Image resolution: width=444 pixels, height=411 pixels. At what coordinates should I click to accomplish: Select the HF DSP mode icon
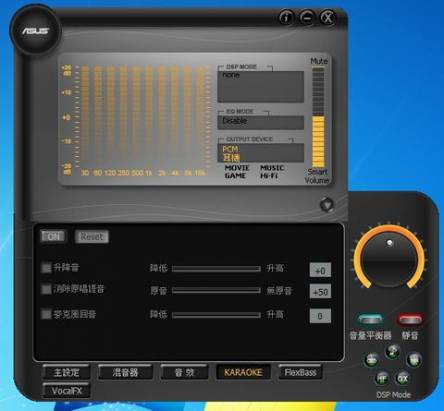(382, 378)
